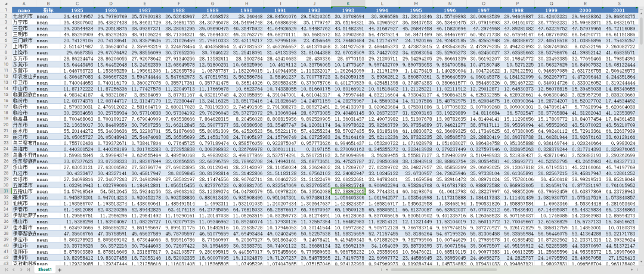Jump to the first sheet tab
This screenshot has width=644, height=274.
tap(7, 269)
